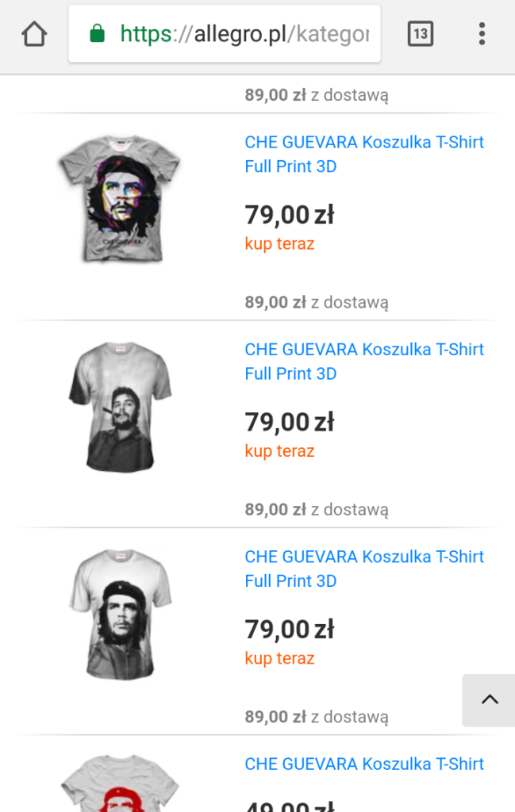Viewport: 515px width, 812px height.
Task: Open the colorful Che Guevara shirt thumbnail
Action: (x=120, y=199)
